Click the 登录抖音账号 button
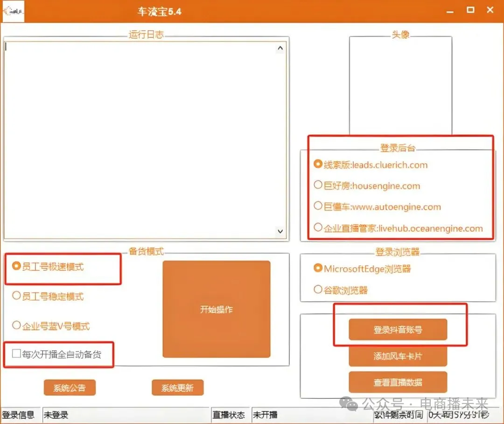 coord(398,330)
